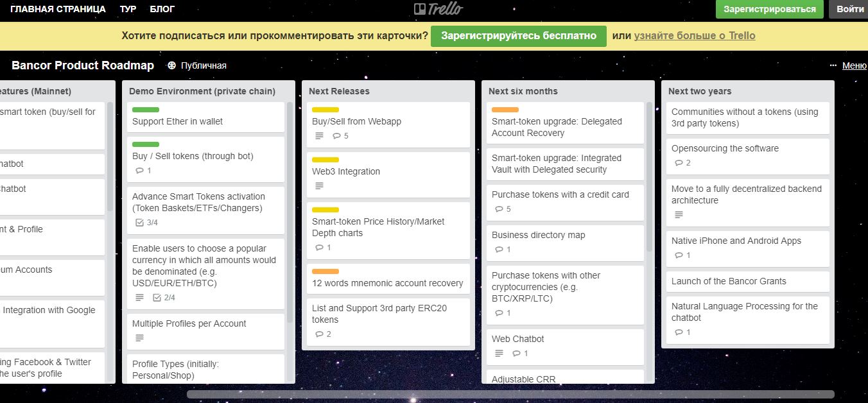The image size is (868, 403).
Task: Click the Публичная visibility label
Action: pos(204,65)
